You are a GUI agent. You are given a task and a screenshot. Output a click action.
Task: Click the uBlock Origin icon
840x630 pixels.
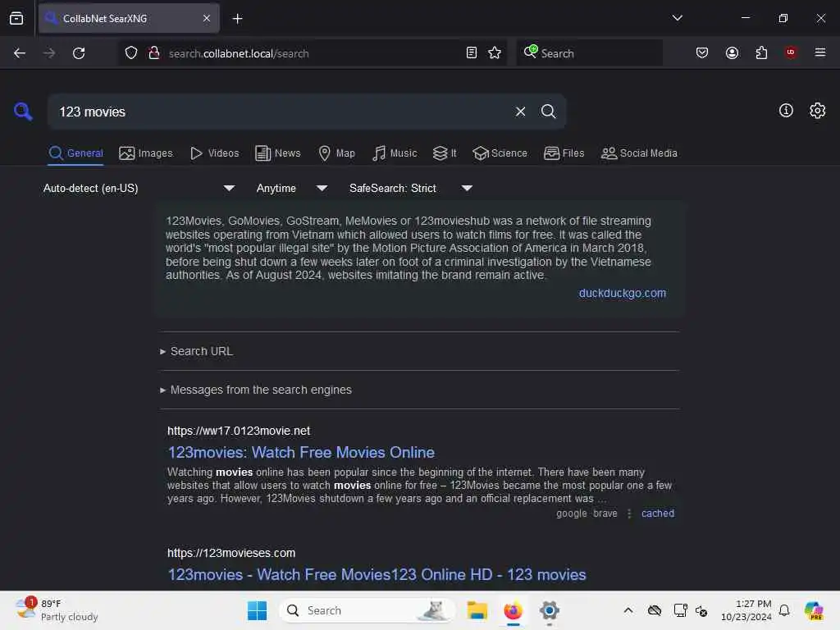coord(791,52)
